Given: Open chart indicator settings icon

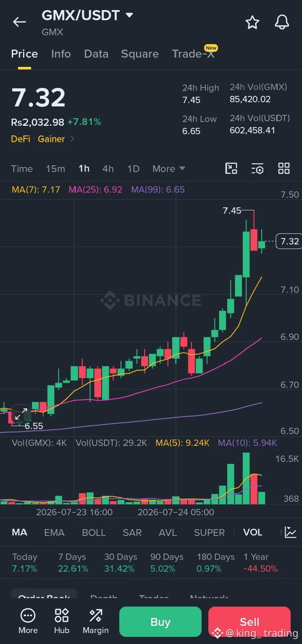Looking at the screenshot, I should [257, 169].
